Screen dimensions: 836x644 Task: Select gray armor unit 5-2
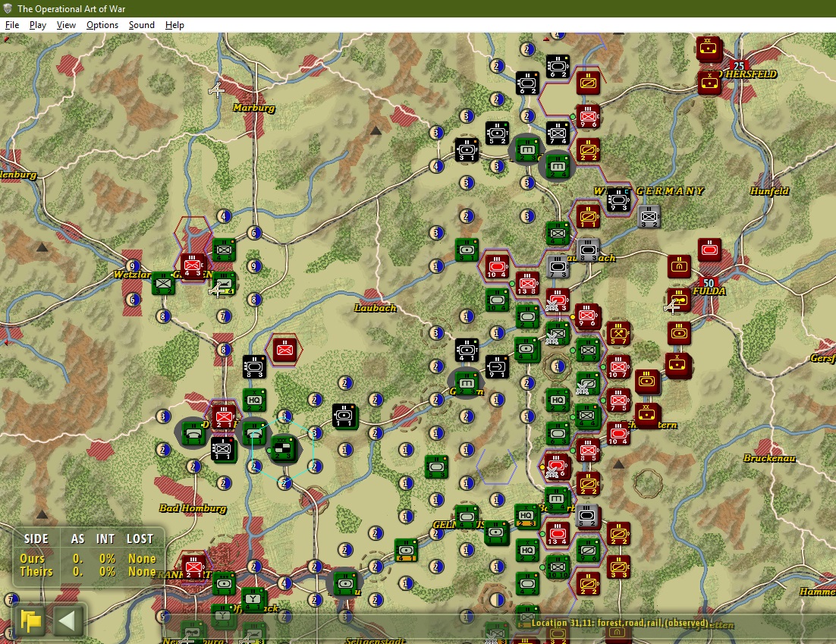(588, 516)
